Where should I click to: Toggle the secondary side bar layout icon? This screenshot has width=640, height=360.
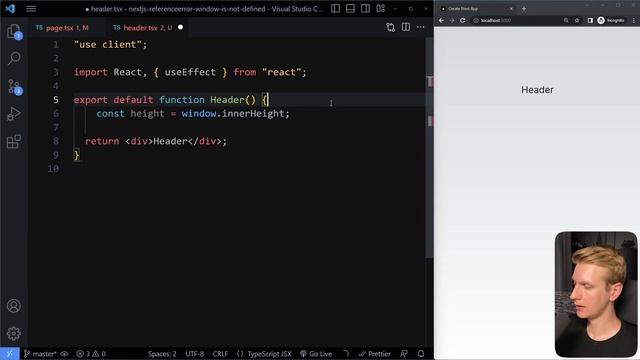tap(365, 9)
